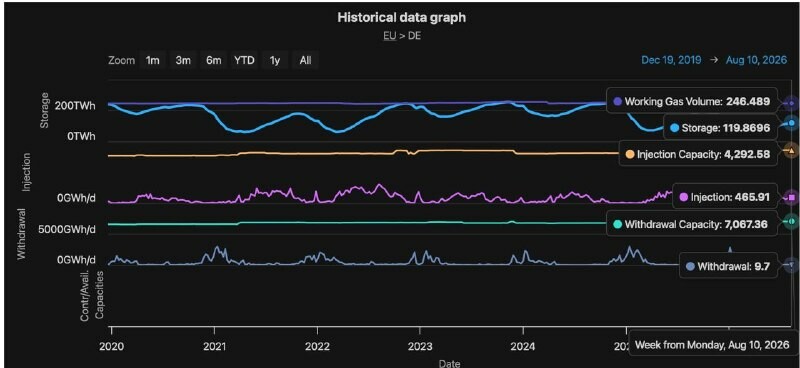Click the 2023 tick on date axis

click(x=420, y=347)
